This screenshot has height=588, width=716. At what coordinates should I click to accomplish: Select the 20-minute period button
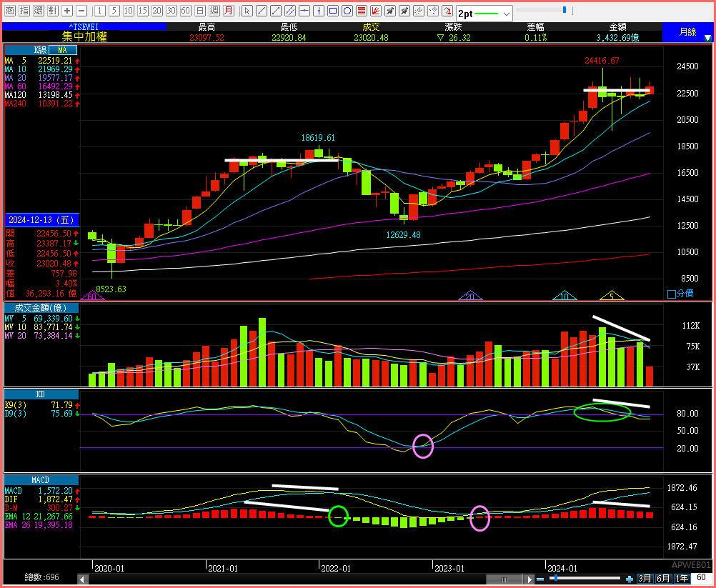156,11
